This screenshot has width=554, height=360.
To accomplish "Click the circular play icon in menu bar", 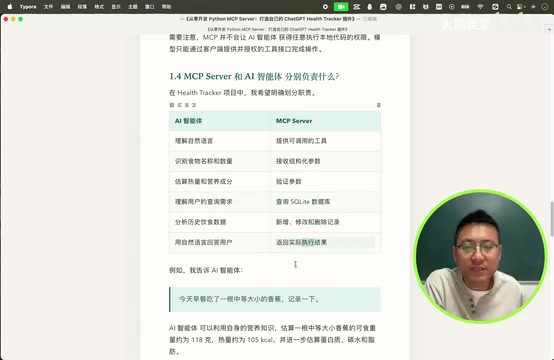I will point(452,6).
